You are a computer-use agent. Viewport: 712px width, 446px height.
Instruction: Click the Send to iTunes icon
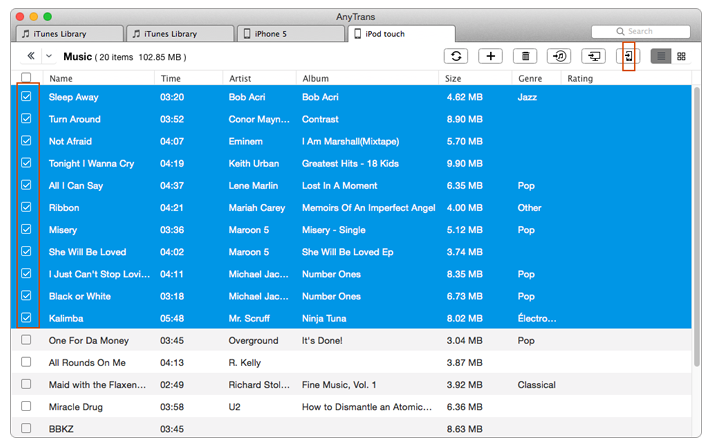pyautogui.click(x=559, y=56)
